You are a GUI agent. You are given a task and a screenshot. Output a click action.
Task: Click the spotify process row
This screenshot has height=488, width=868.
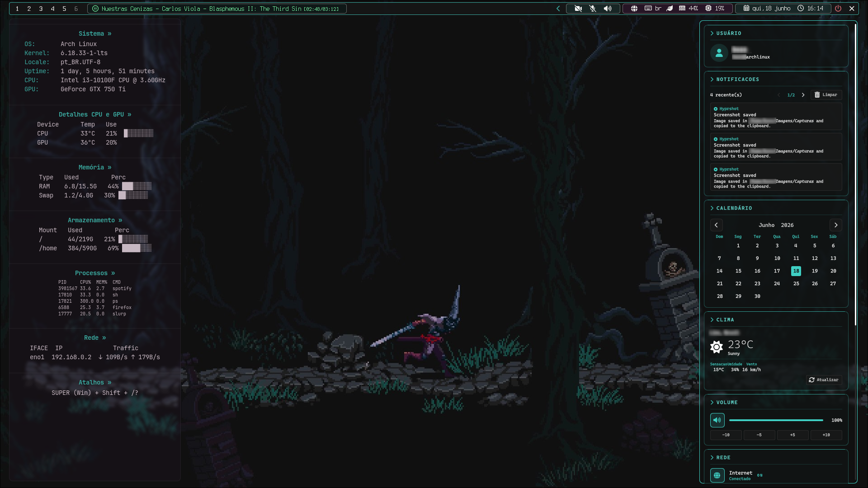(x=95, y=288)
